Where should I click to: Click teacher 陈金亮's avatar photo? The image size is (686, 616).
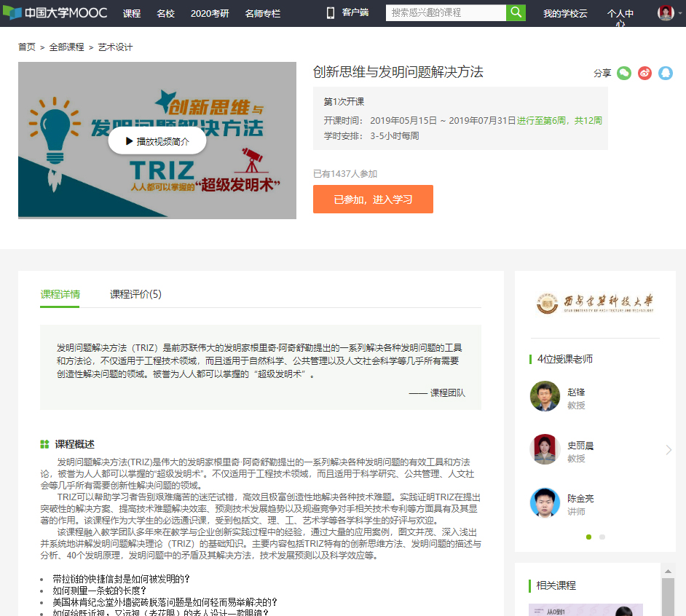point(545,503)
